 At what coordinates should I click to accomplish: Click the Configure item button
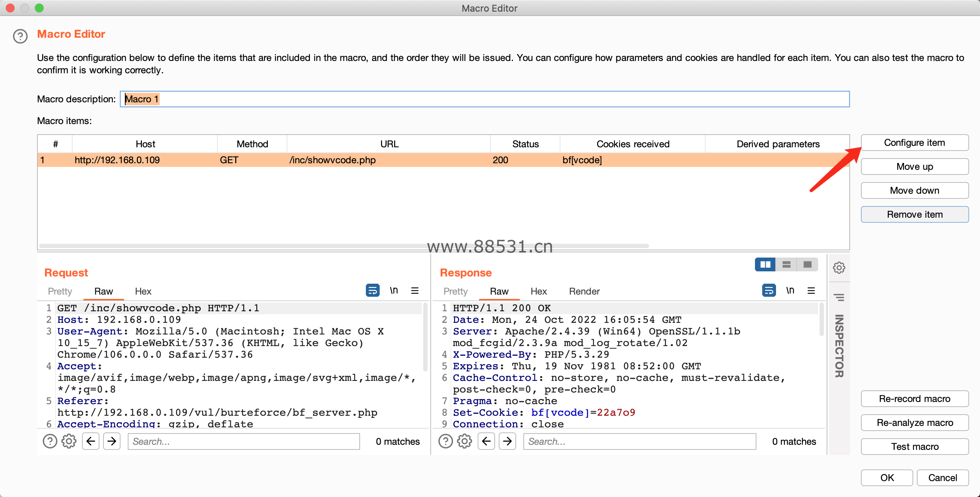[x=915, y=143]
